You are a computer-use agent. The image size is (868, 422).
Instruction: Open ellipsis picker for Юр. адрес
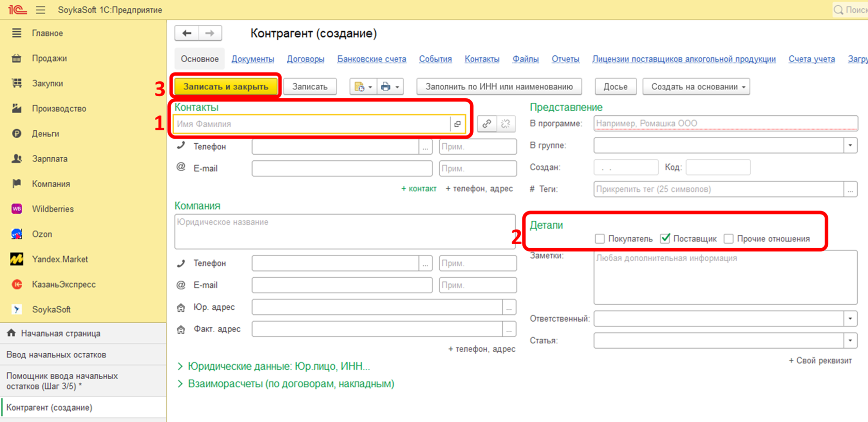pyautogui.click(x=509, y=307)
